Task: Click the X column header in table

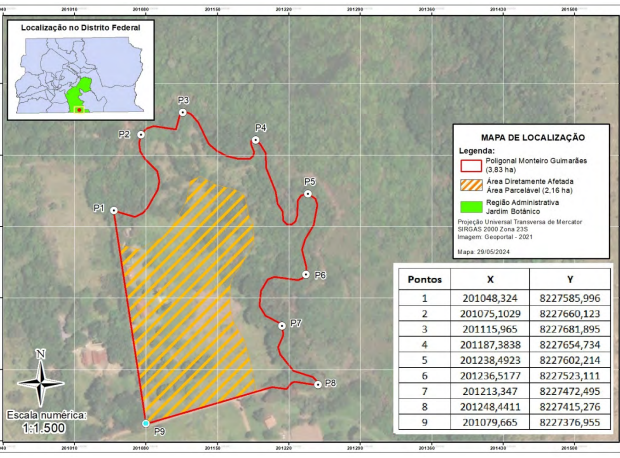Action: (x=489, y=280)
